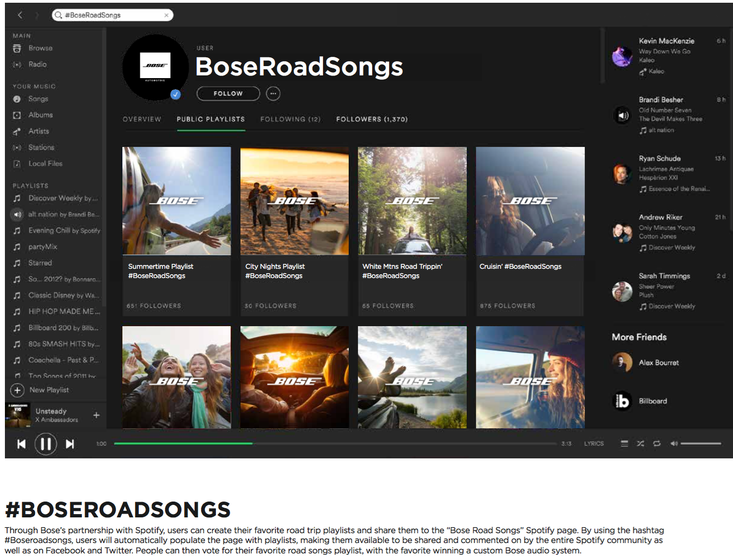Viewport: 733px width, 560px height.
Task: Follow the BoseRoadSongs user
Action: pos(228,93)
